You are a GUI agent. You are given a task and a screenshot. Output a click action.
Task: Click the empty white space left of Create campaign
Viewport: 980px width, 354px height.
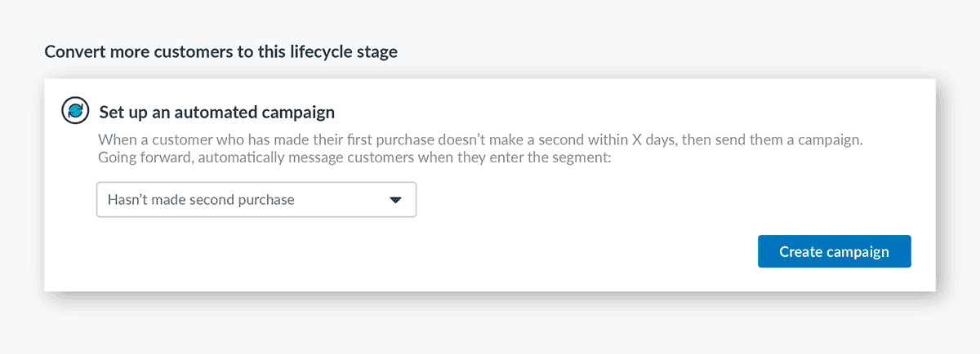(x=490, y=251)
